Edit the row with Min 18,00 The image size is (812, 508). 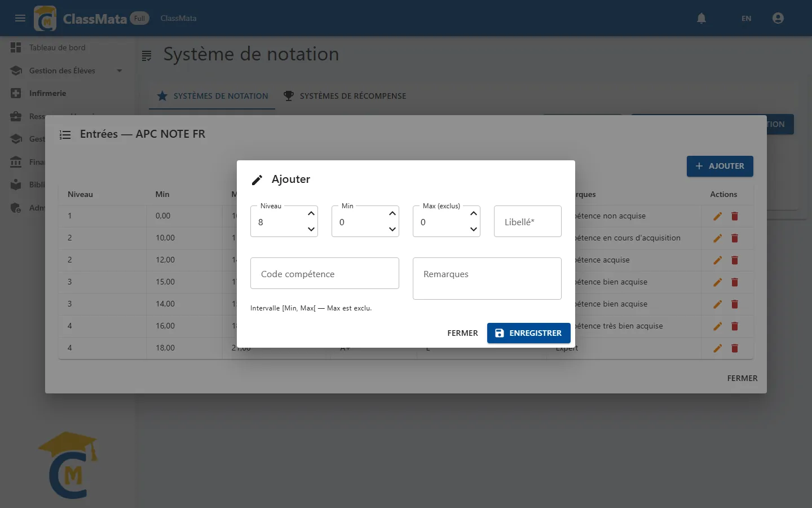(717, 348)
